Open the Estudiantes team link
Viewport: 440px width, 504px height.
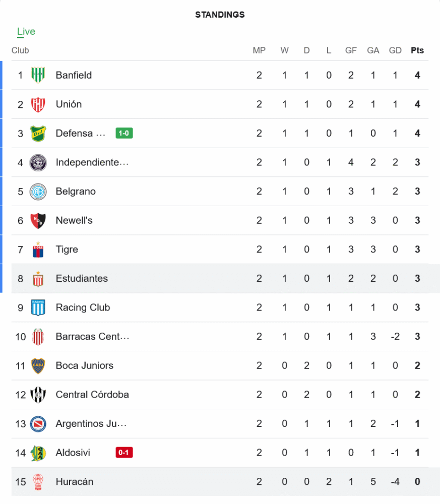pyautogui.click(x=82, y=279)
